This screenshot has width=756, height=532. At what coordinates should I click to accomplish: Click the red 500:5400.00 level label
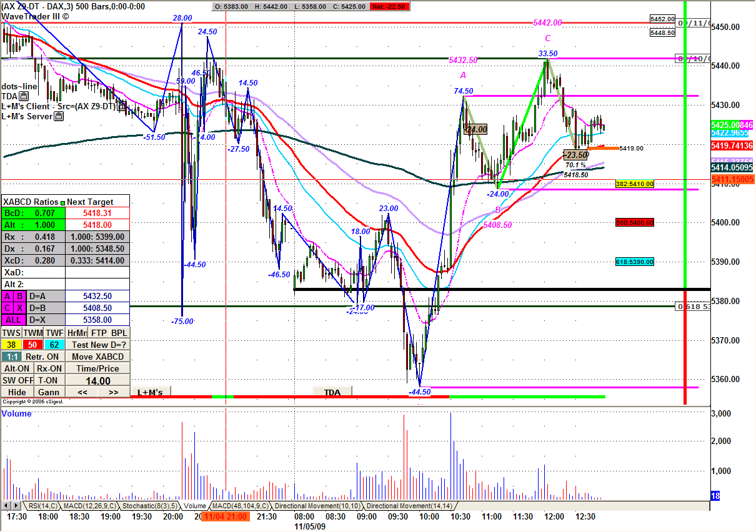(635, 222)
